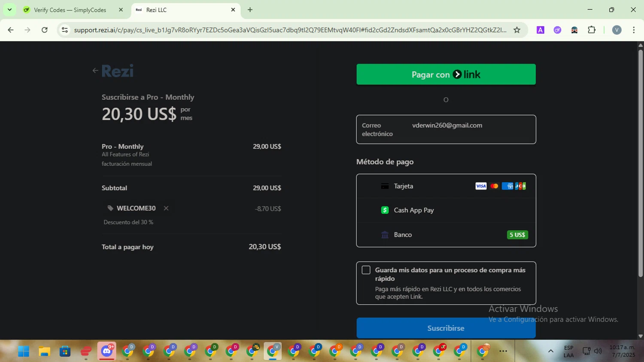The image size is (644, 362).
Task: Open the masked-face extension icon
Action: coord(574,30)
